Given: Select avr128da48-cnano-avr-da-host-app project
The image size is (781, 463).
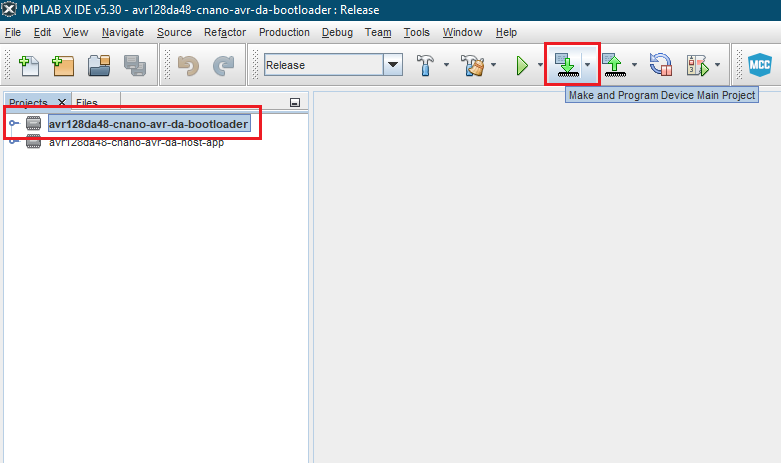Looking at the screenshot, I should [x=136, y=142].
